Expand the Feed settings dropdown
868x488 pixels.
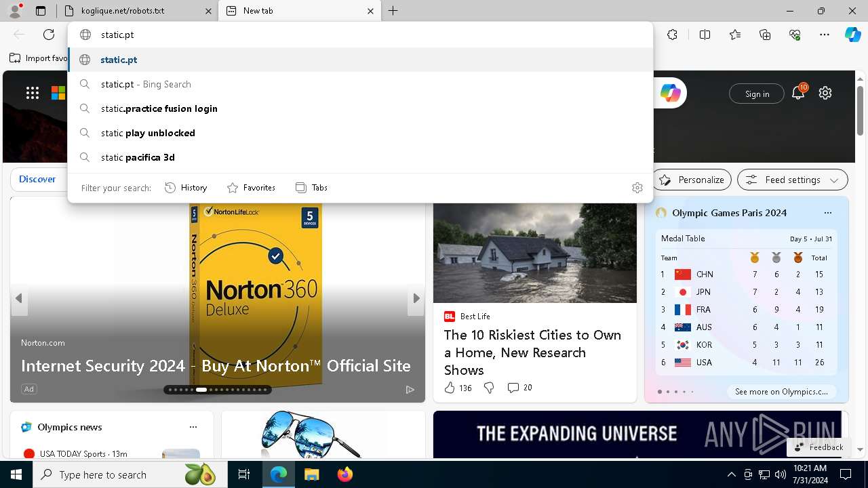792,180
